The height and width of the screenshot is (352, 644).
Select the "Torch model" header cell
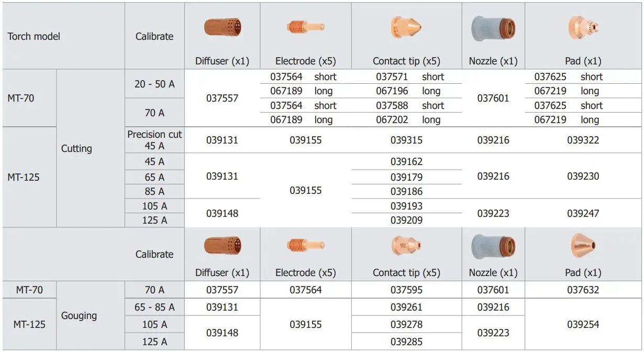tap(34, 36)
